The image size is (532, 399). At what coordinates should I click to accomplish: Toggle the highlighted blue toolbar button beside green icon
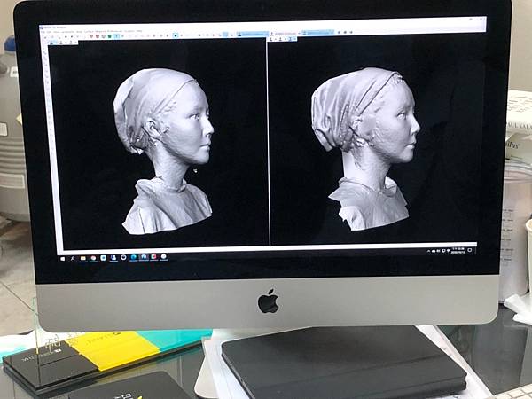(x=117, y=36)
